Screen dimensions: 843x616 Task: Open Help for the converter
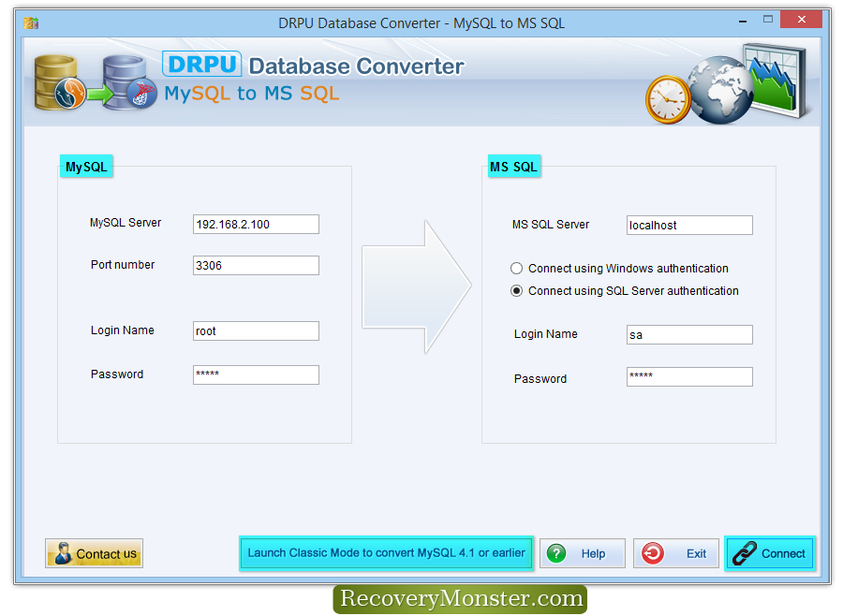(583, 553)
